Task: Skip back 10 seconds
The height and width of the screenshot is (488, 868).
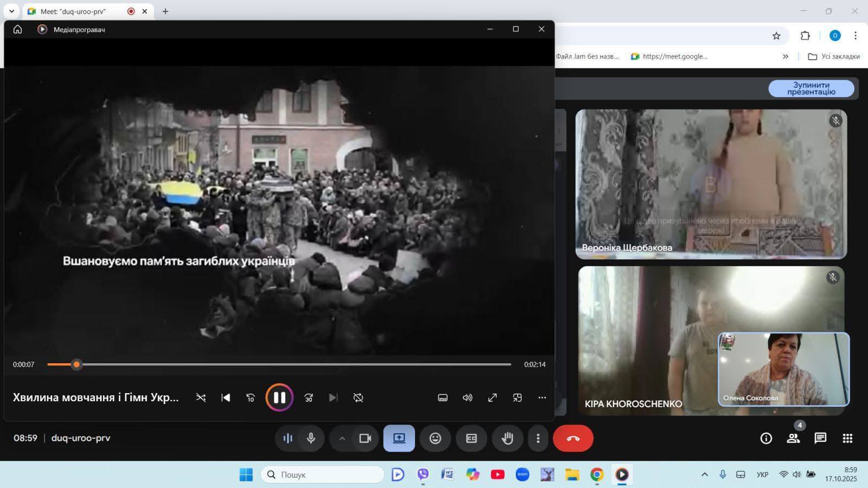Action: point(250,397)
